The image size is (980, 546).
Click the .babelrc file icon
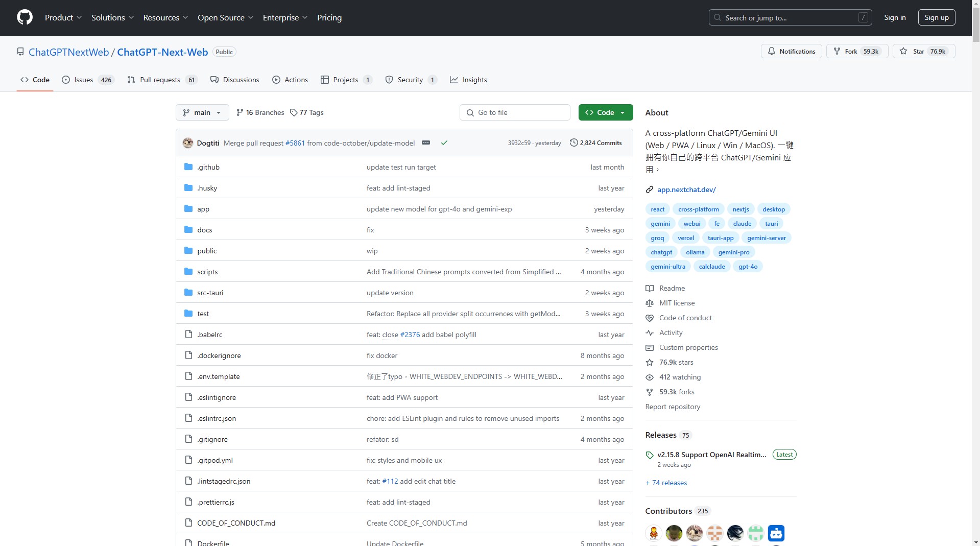click(x=188, y=334)
